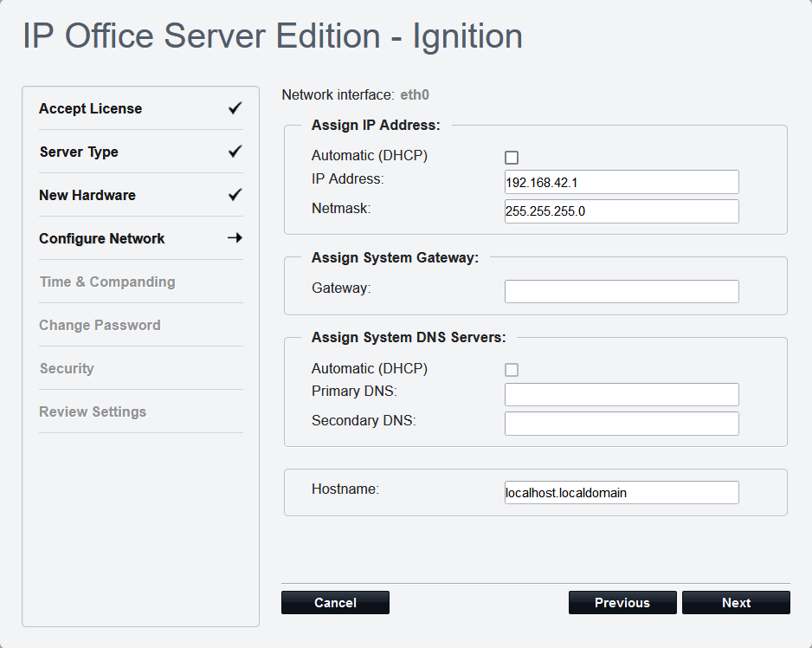
Task: Continue with the Next button
Action: click(x=736, y=602)
